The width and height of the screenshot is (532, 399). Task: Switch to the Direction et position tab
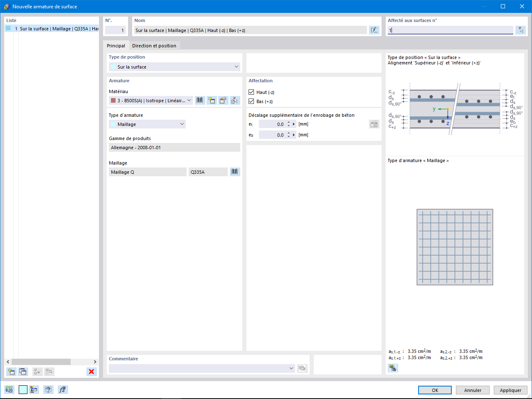(154, 46)
